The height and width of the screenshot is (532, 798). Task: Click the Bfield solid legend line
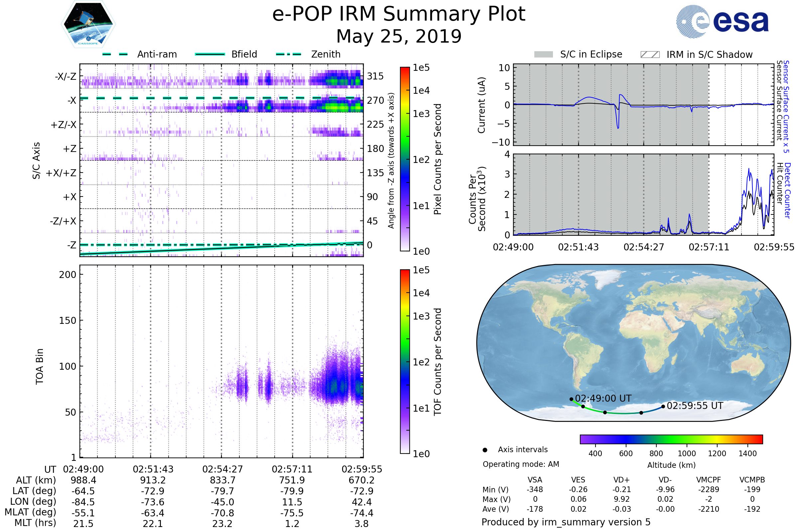(x=210, y=54)
